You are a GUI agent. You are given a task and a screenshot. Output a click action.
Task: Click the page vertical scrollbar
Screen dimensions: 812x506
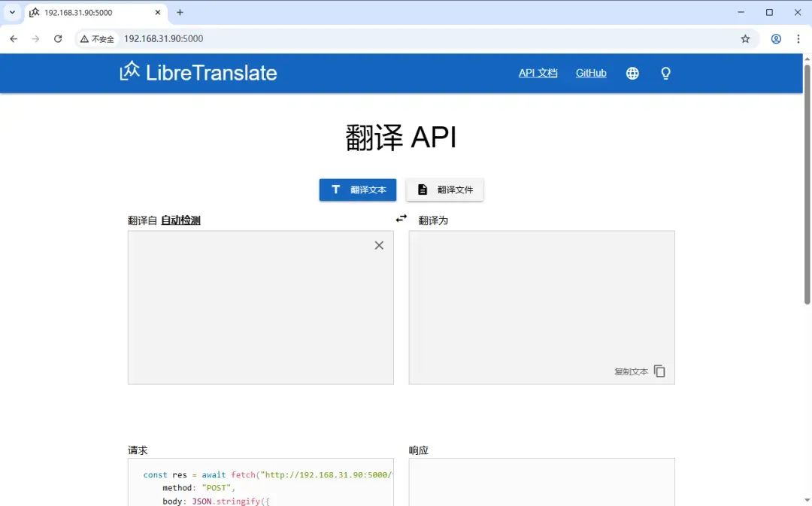807,184
